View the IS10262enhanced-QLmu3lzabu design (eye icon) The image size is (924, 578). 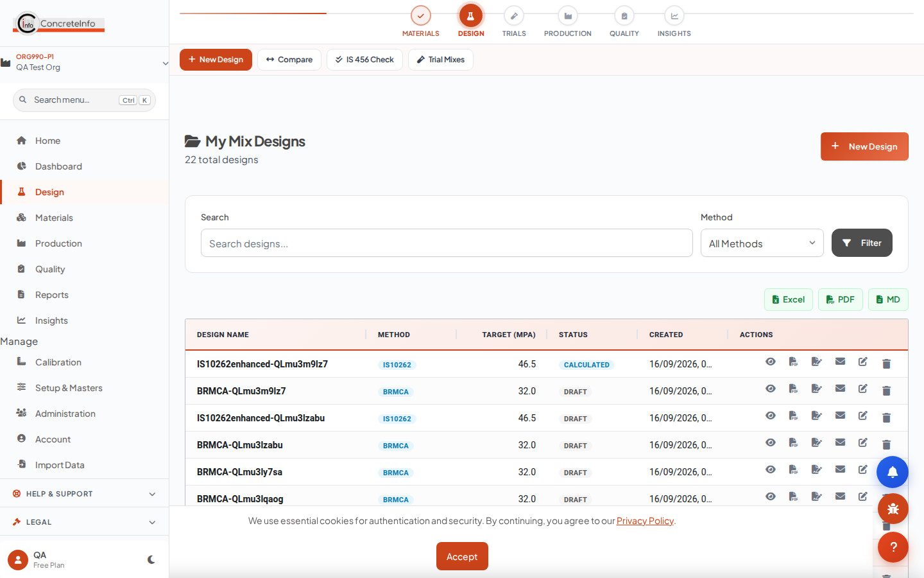771,416
